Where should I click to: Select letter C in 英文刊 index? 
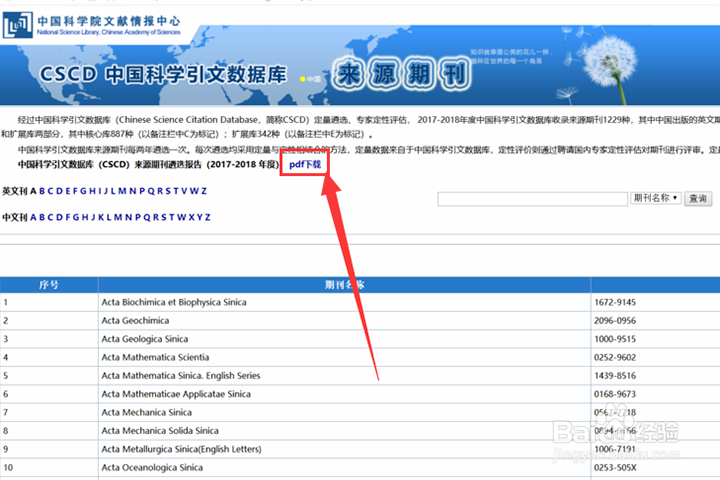pyautogui.click(x=50, y=191)
